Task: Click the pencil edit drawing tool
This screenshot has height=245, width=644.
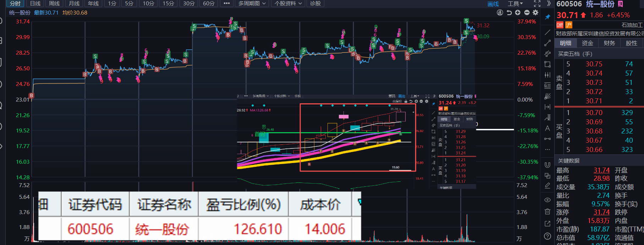Action: [x=547, y=186]
